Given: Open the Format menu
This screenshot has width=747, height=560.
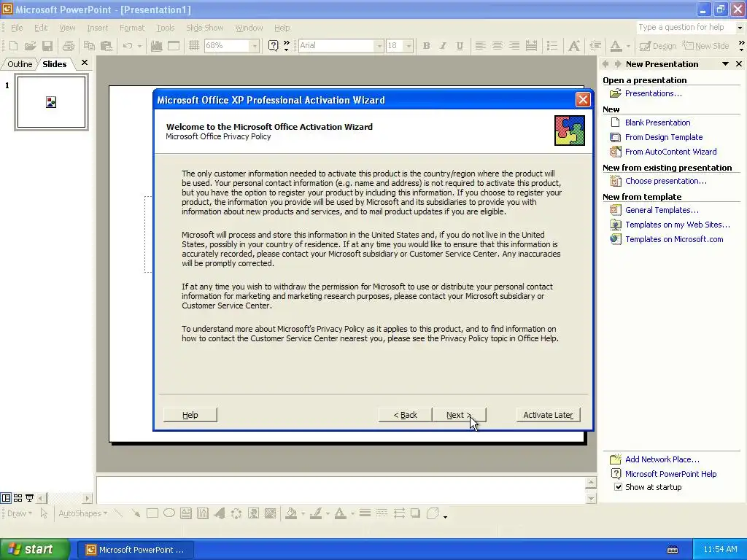Looking at the screenshot, I should coord(132,28).
